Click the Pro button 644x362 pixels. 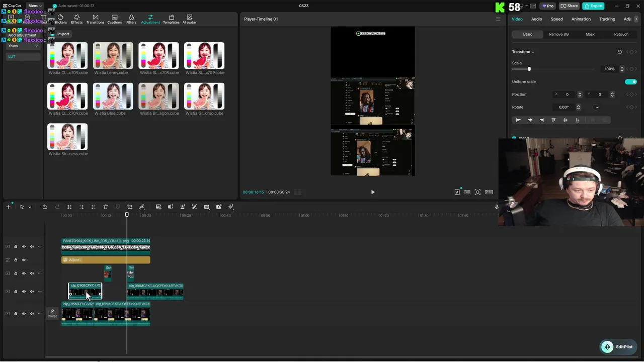point(547,6)
